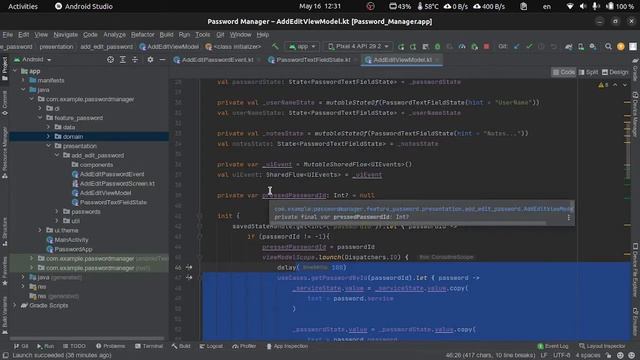Image resolution: width=640 pixels, height=360 pixels.
Task: Click AddEditViewModel breadcrumb
Action: coord(169,47)
